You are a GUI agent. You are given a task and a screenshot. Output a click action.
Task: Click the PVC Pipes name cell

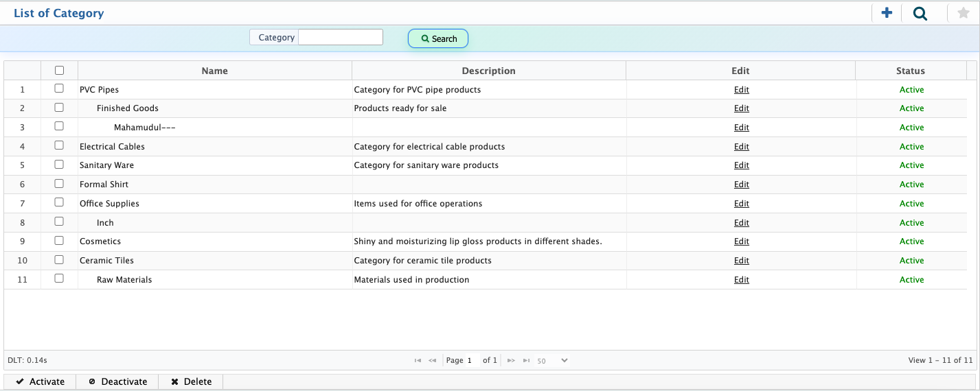[215, 90]
